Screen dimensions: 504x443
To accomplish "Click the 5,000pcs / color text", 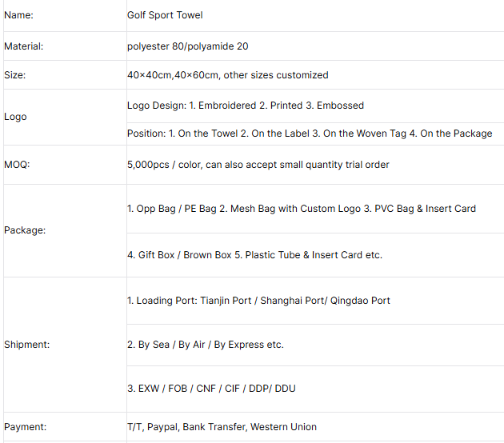I will point(258,165).
